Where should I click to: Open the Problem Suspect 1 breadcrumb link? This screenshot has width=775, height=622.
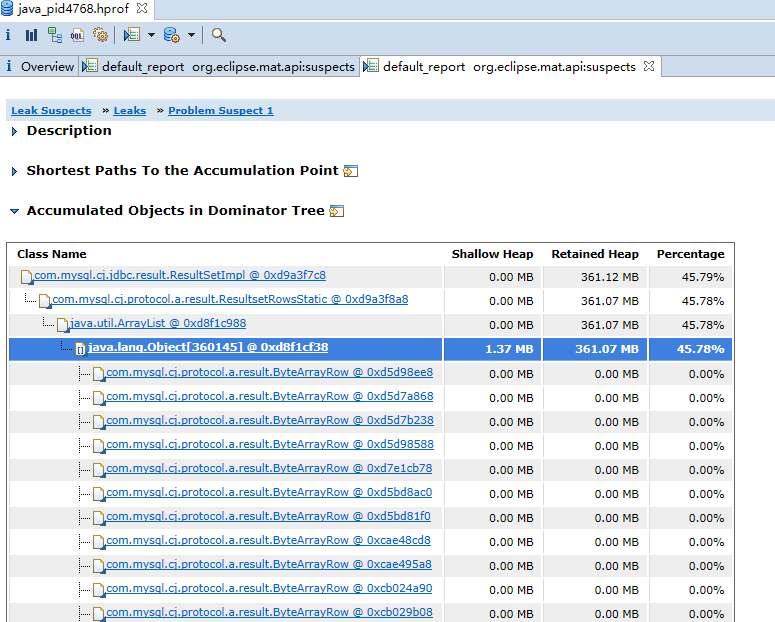pos(220,111)
